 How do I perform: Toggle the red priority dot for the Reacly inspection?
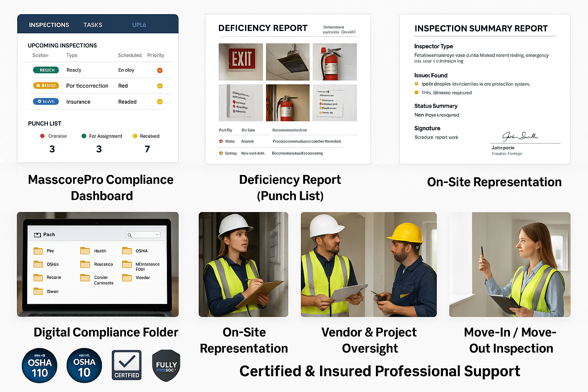click(x=160, y=70)
